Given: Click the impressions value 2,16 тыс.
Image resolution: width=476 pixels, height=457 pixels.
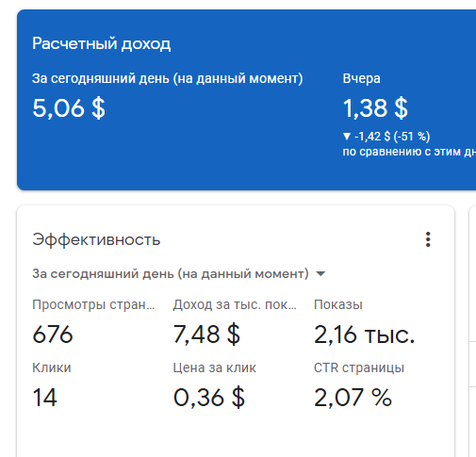Looking at the screenshot, I should coord(365,335).
